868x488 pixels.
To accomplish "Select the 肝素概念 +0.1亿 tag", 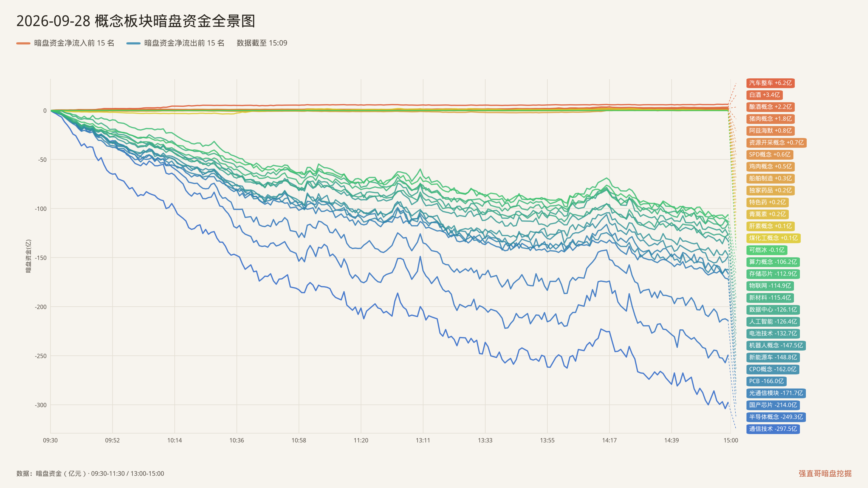I will point(770,226).
